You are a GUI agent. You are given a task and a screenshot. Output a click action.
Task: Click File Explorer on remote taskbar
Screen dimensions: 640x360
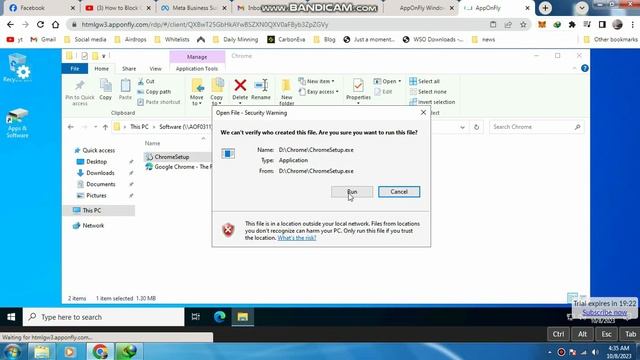coord(243,317)
